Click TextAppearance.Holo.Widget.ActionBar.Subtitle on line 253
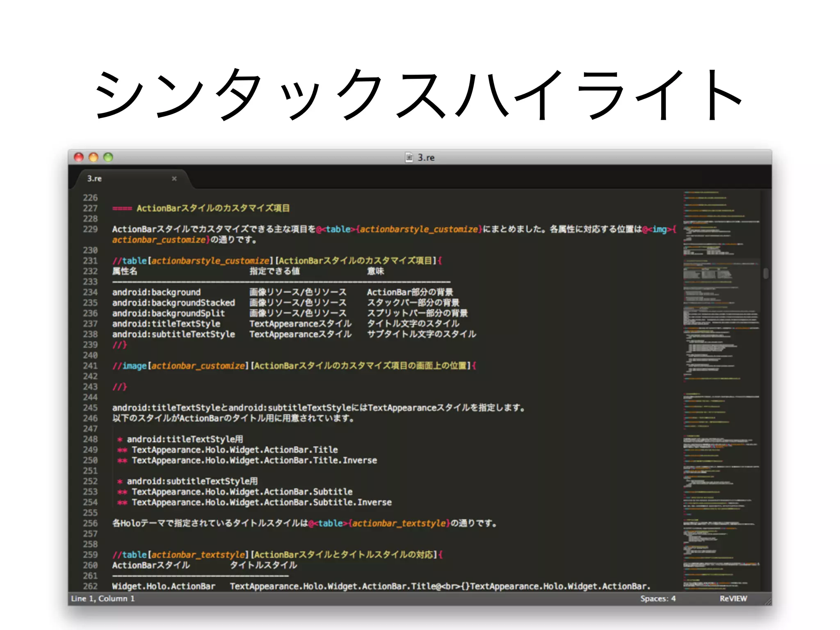Viewport: 840px width, 630px height. point(242,492)
